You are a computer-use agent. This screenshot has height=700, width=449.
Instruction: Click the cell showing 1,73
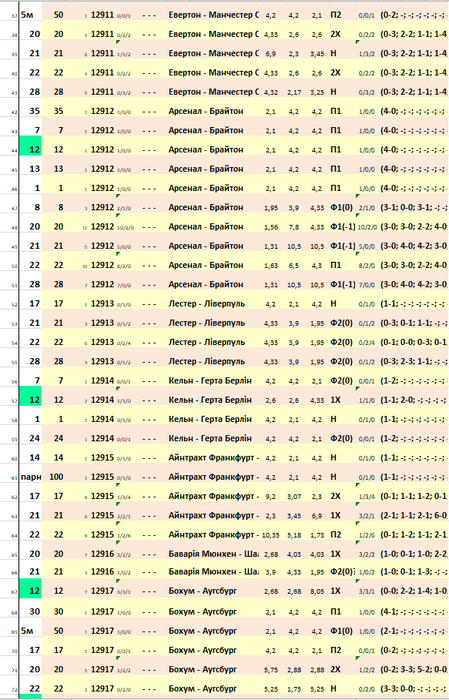click(x=317, y=535)
